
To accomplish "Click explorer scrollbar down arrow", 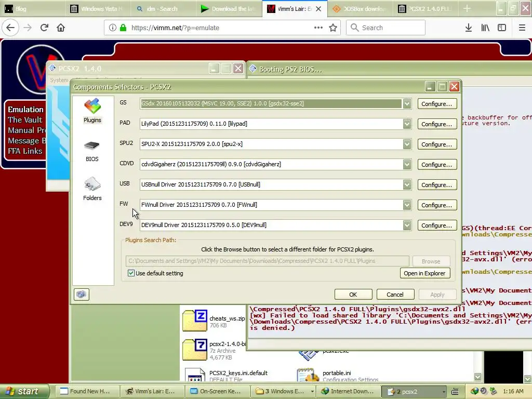I will click(x=478, y=377).
